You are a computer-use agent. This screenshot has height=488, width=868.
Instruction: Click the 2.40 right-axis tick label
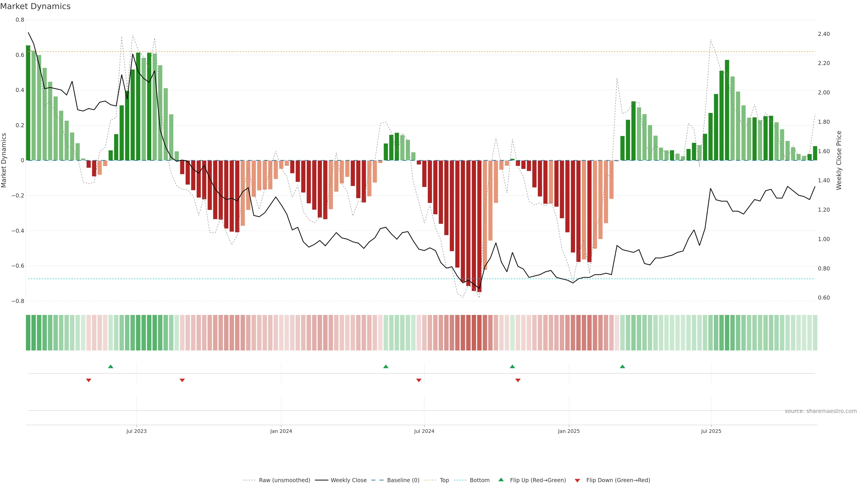[823, 34]
